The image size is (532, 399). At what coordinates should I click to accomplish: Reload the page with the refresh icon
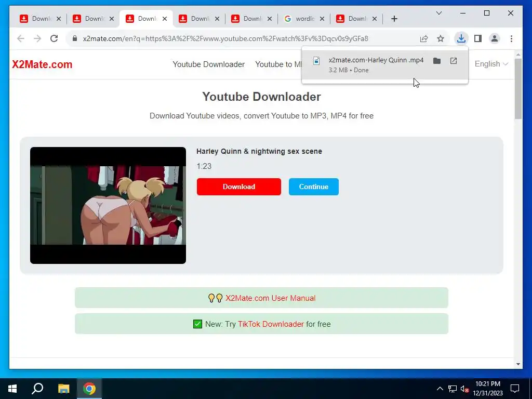(x=54, y=38)
